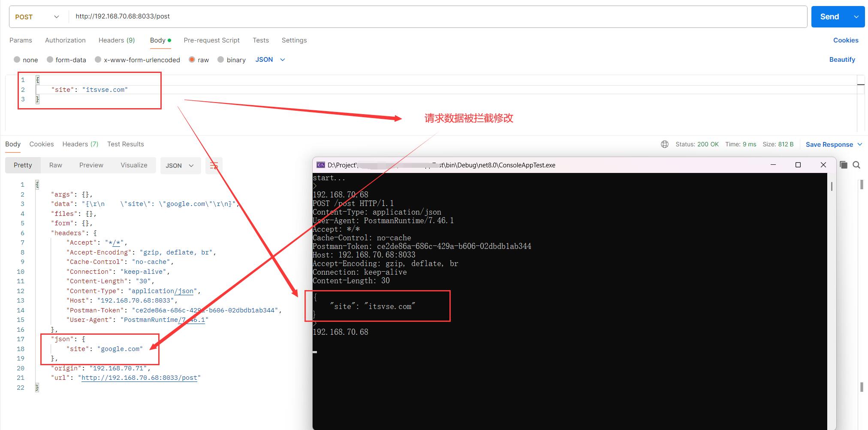868x430 pixels.
Task: Open the POST method dropdown
Action: coord(37,17)
